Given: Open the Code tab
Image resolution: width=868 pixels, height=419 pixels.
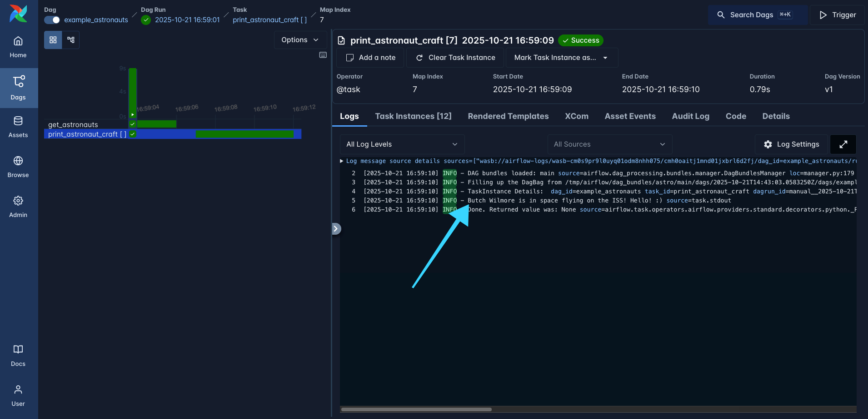Looking at the screenshot, I should [x=735, y=116].
